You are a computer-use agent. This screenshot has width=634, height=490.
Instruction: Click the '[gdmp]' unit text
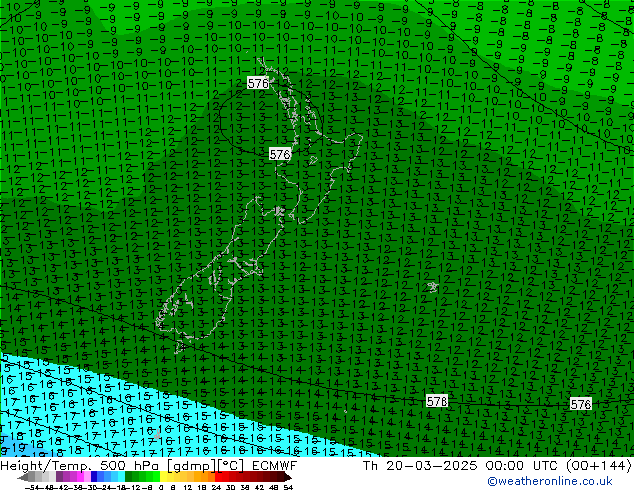tap(192, 465)
